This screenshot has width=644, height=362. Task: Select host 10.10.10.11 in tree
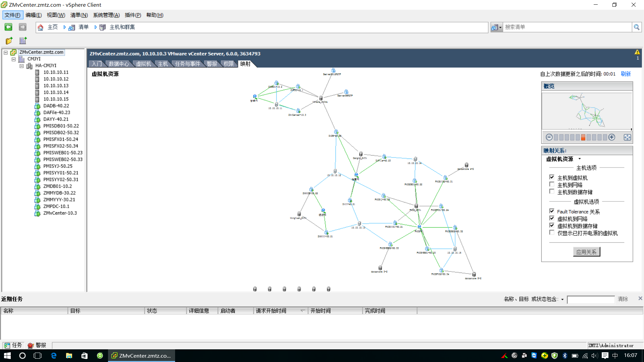(x=56, y=72)
